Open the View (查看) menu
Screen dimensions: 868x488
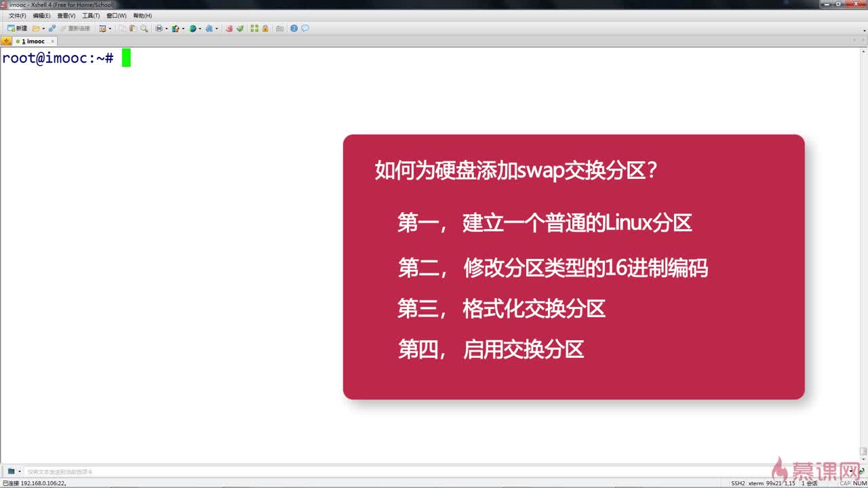pos(66,16)
